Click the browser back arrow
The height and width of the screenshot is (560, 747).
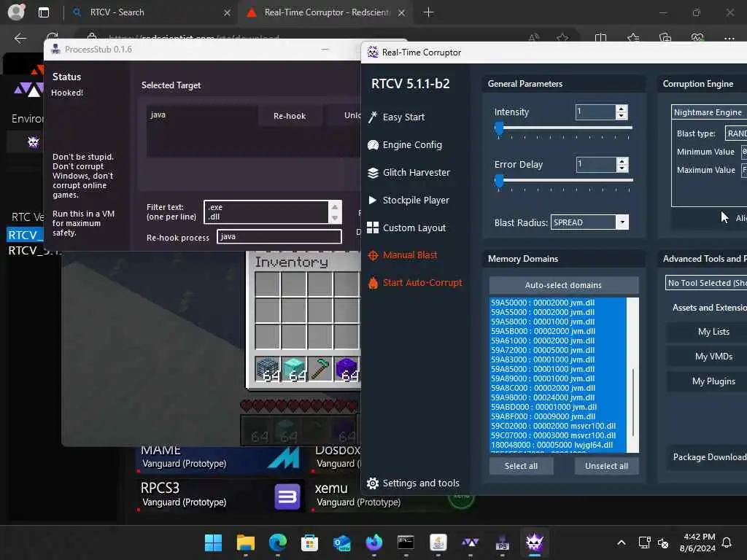pos(20,38)
